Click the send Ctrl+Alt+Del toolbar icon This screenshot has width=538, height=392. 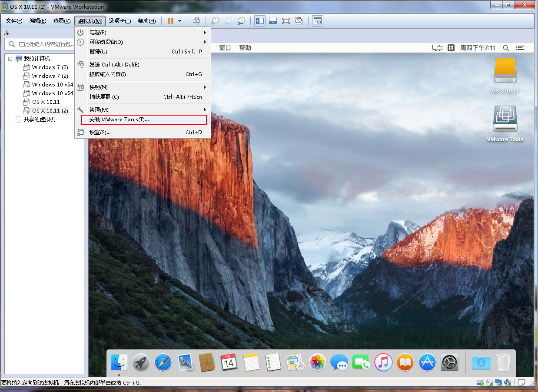tap(196, 21)
